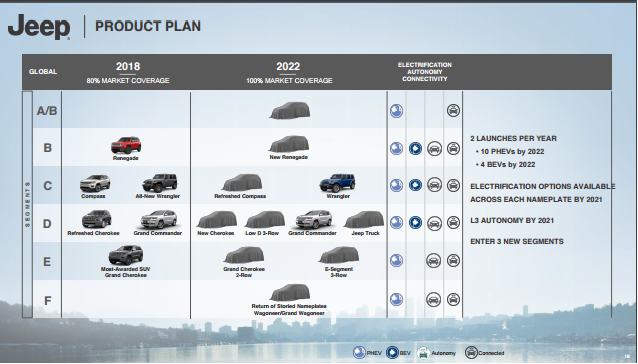Click the blue Wrangler image
Viewport: 638px width, 364px height.
click(x=337, y=183)
